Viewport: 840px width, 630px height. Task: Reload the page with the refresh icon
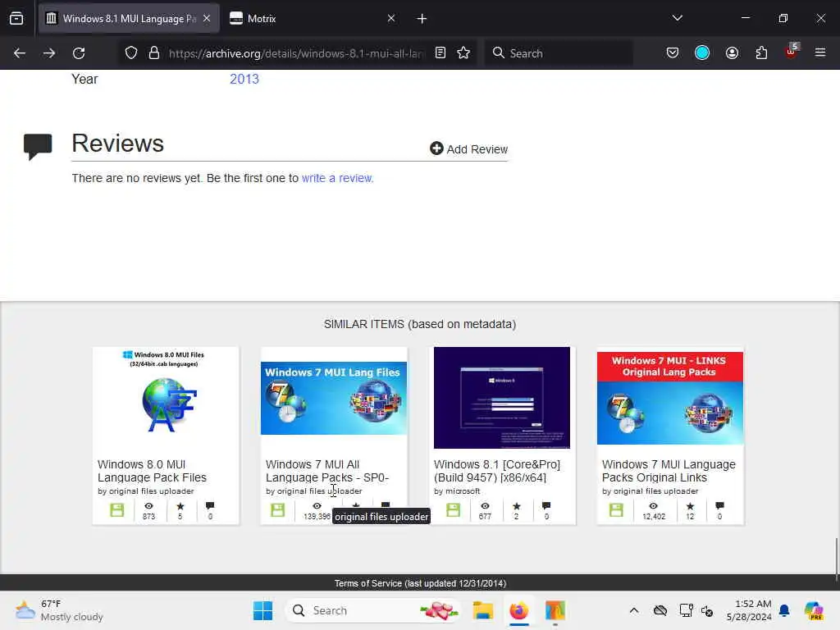(79, 53)
